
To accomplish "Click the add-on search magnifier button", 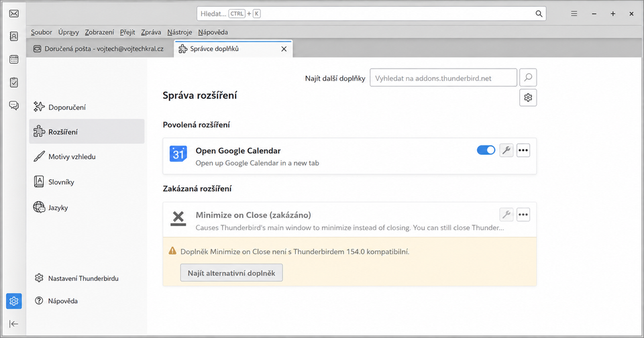I will (528, 77).
